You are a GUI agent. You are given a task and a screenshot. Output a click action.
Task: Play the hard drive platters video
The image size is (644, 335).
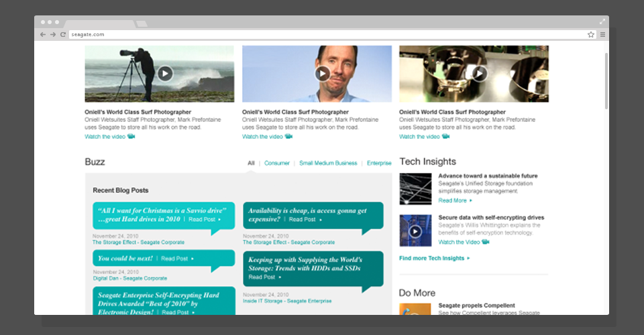coord(479,74)
